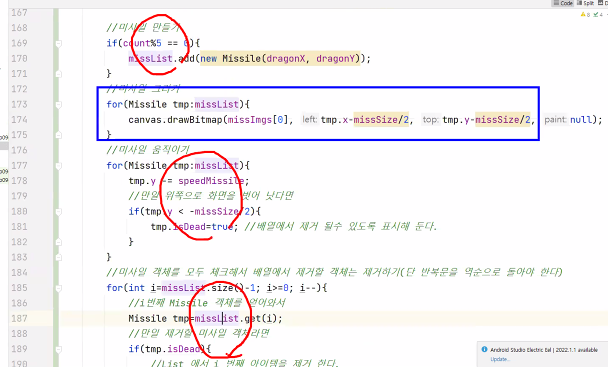Click line number 187 in gutter

click(19, 319)
